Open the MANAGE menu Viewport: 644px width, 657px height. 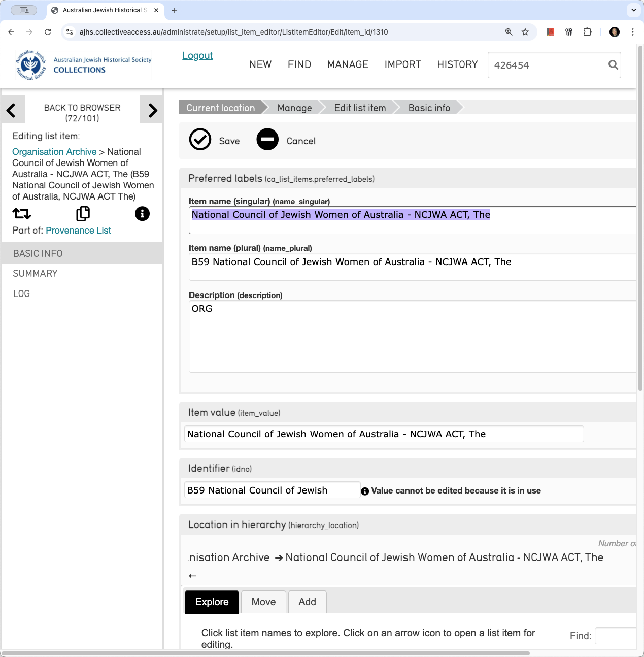[x=348, y=64]
